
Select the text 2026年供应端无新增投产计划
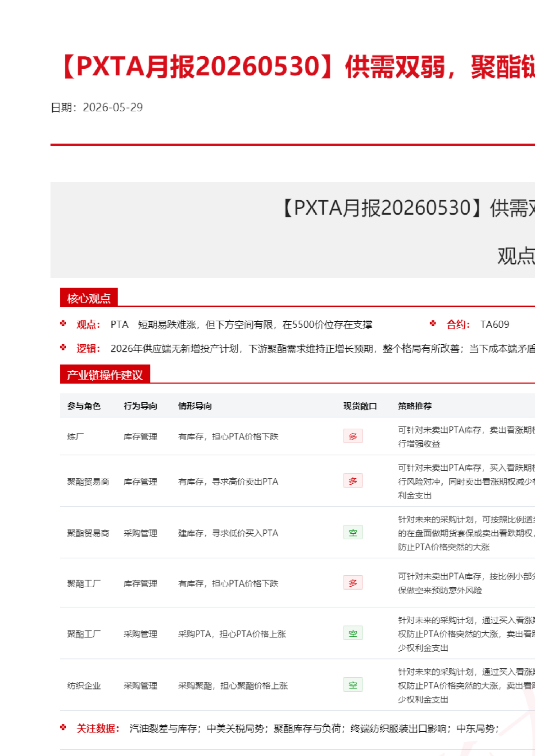[x=174, y=349]
